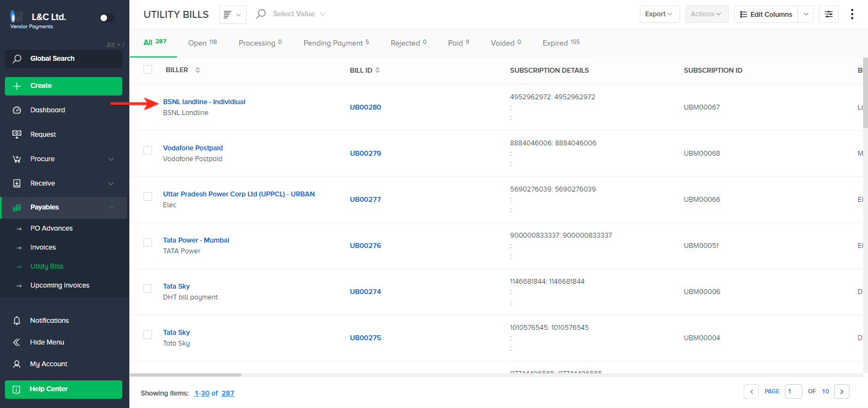Check the UB00274 Tata Sky row checkbox
The image size is (868, 408).
(x=148, y=289)
